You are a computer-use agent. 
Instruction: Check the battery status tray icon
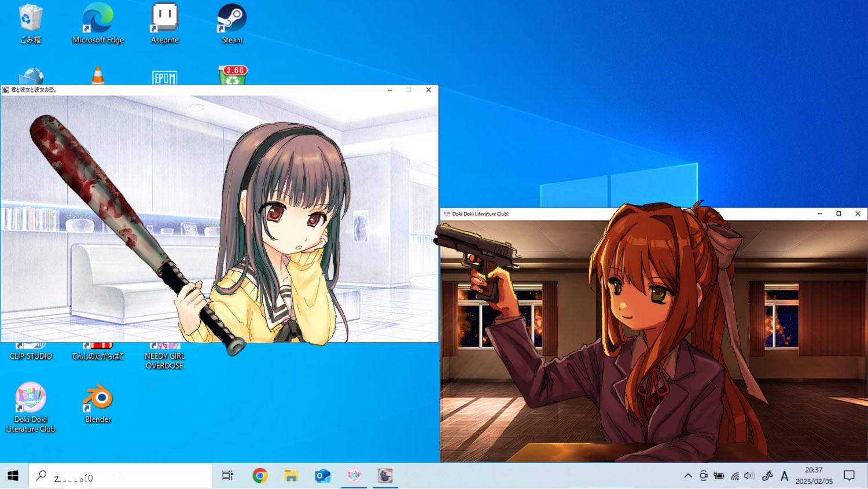(x=719, y=476)
